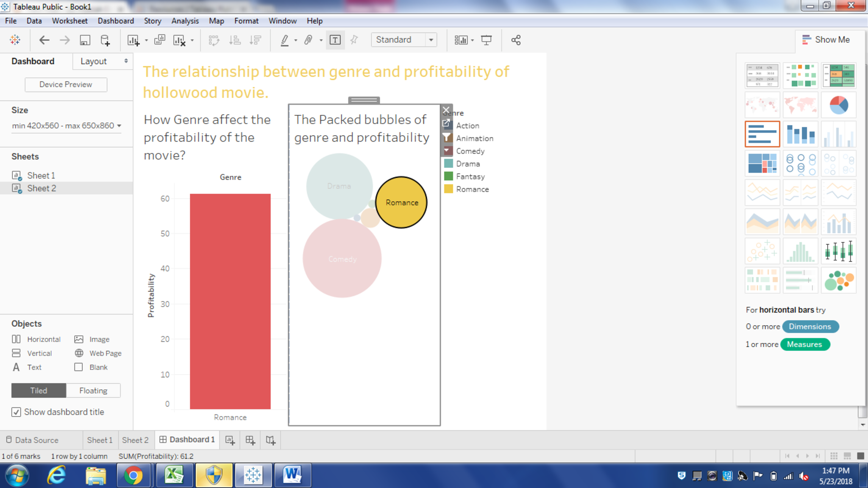Uncheck Show dashboard title checkbox
The height and width of the screenshot is (488, 868).
pos(16,412)
